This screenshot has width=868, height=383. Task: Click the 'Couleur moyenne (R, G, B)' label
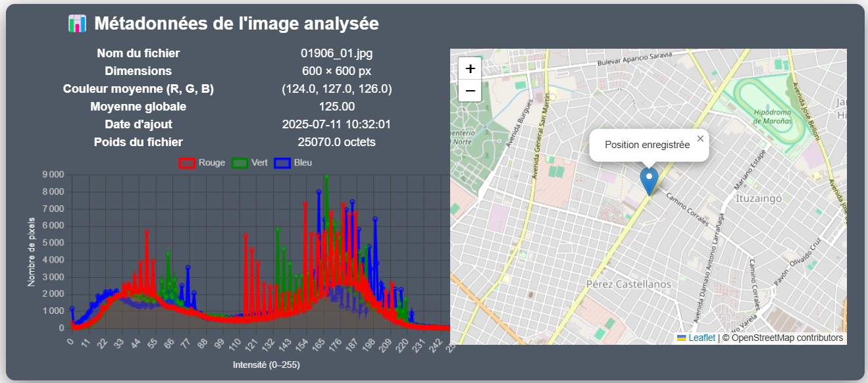[x=138, y=89]
